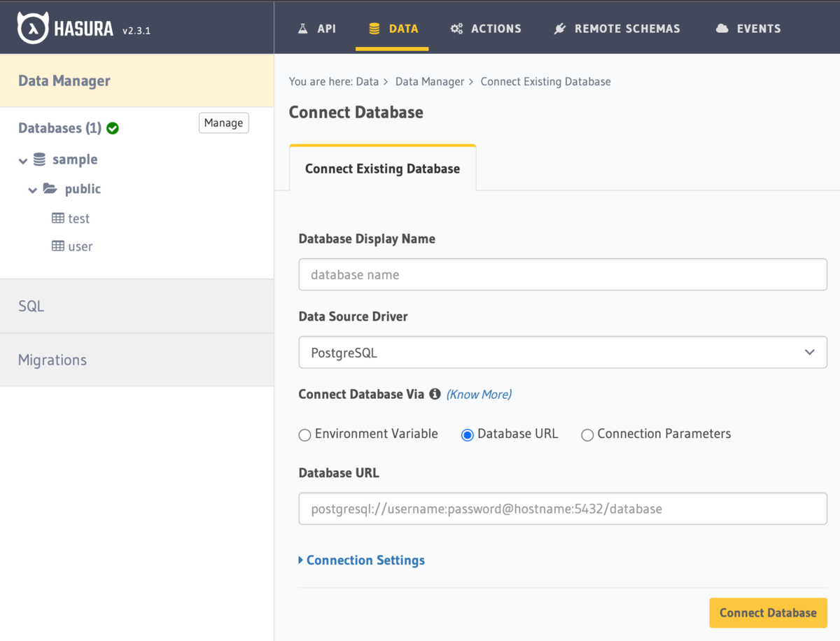The image size is (840, 641).
Task: Click the Database Display Name input field
Action: (563, 275)
